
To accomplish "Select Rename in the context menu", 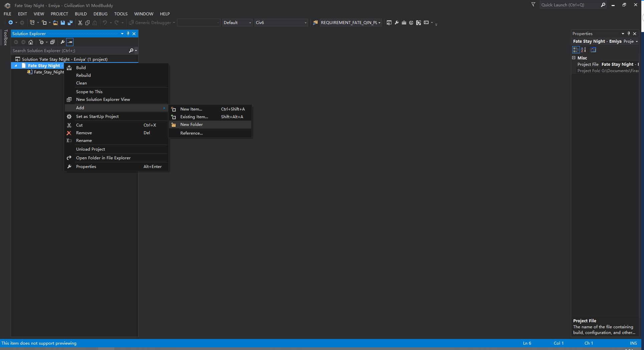I will click(x=117, y=141).
